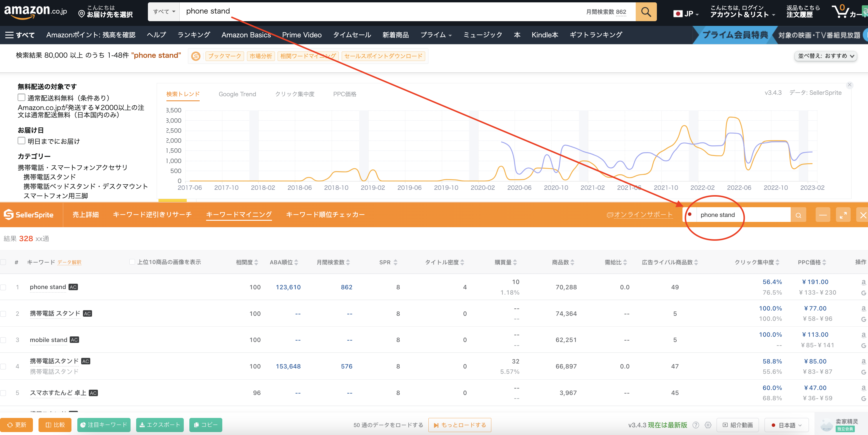The height and width of the screenshot is (435, 868).
Task: Click the Amazon.co.jp logo
Action: 35,11
